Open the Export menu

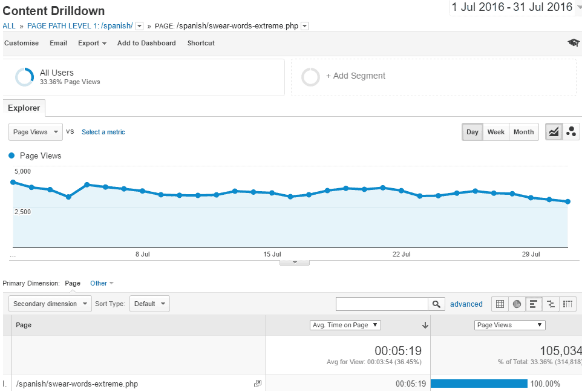tap(92, 43)
